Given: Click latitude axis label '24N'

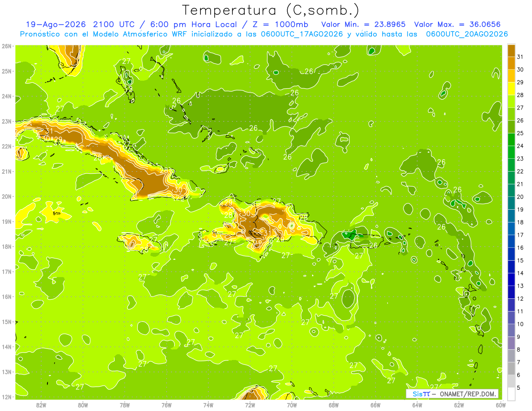Looking at the screenshot, I should 7,96.
